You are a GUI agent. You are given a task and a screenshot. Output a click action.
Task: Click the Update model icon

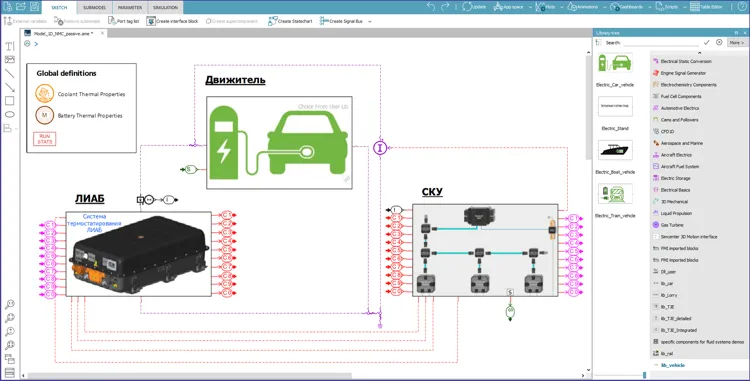tap(474, 7)
